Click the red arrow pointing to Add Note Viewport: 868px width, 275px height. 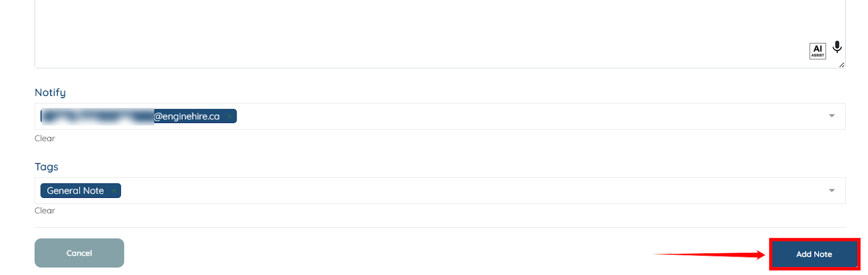711,254
